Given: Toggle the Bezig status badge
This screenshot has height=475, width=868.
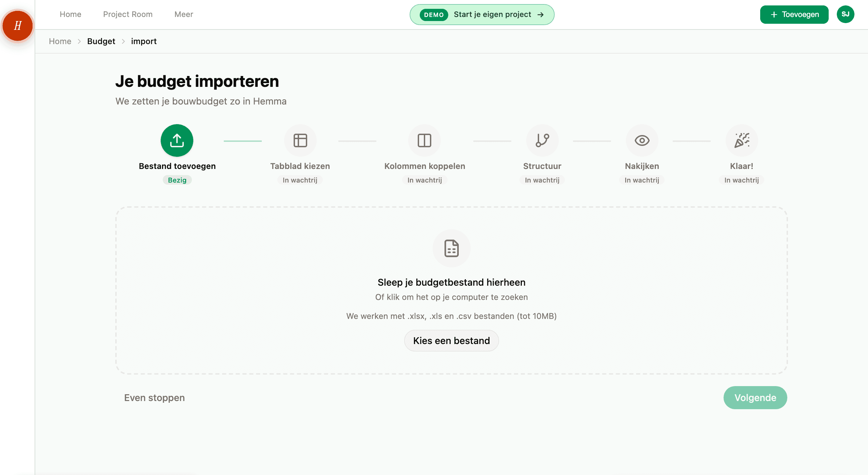Looking at the screenshot, I should coord(177,180).
